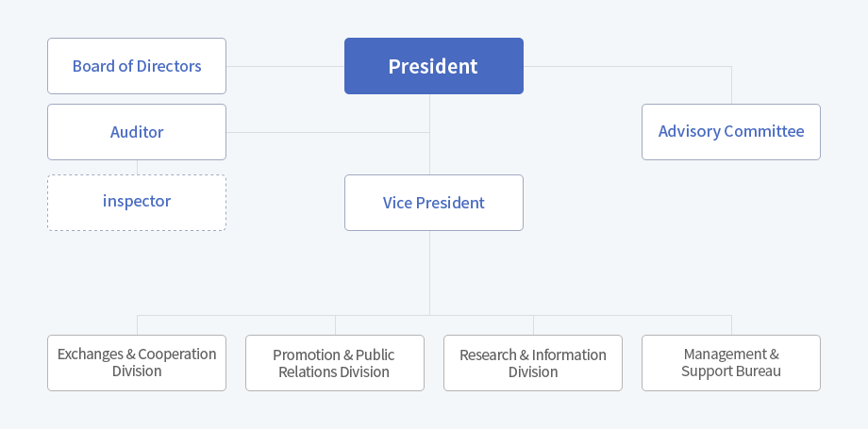Click line joining President to Advisory Committee
Screen dimensions: 868x429
(627, 66)
